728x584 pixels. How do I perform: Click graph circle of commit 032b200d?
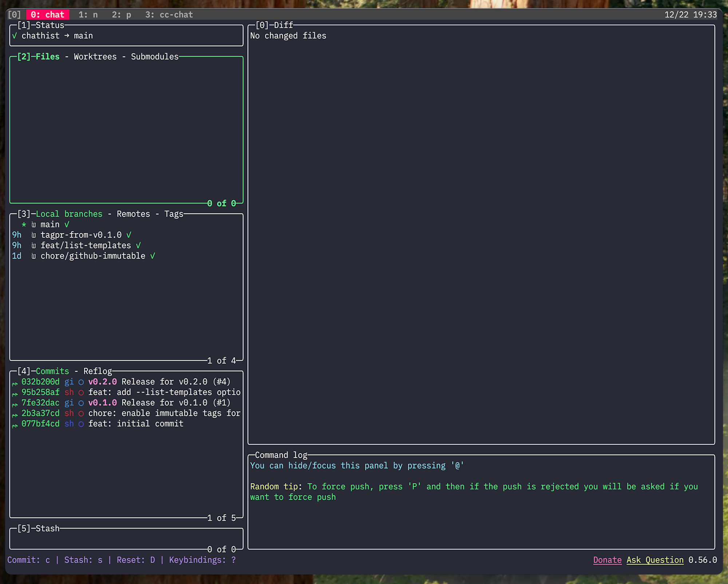coord(81,382)
